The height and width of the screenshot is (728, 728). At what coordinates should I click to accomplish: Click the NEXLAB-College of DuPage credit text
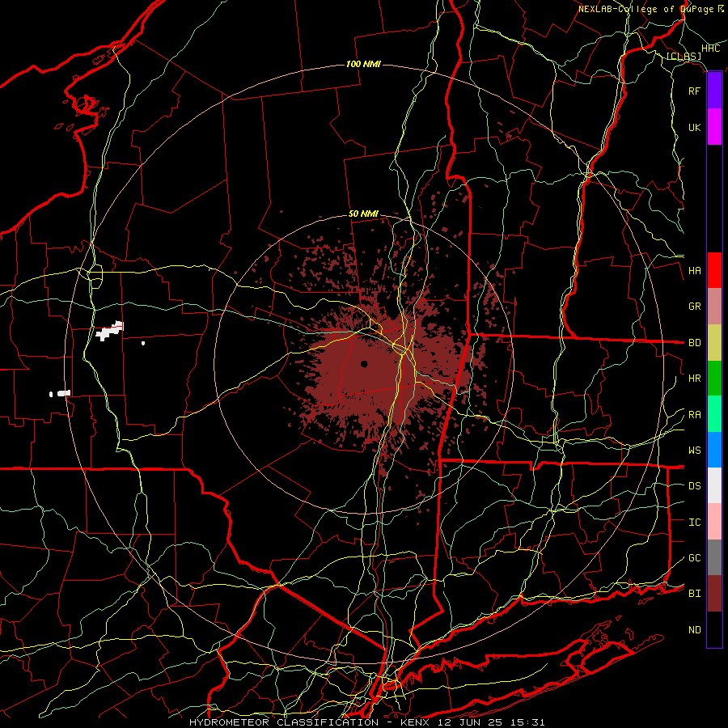(651, 9)
